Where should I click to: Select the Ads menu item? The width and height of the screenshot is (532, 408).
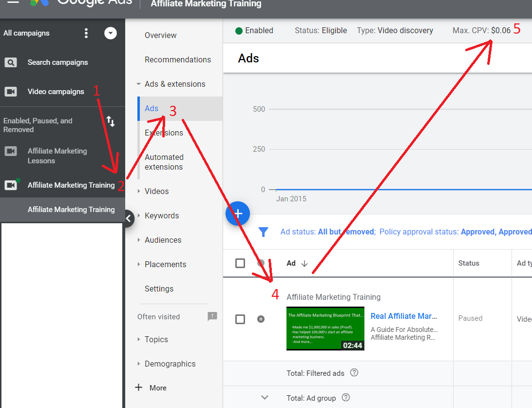click(152, 108)
